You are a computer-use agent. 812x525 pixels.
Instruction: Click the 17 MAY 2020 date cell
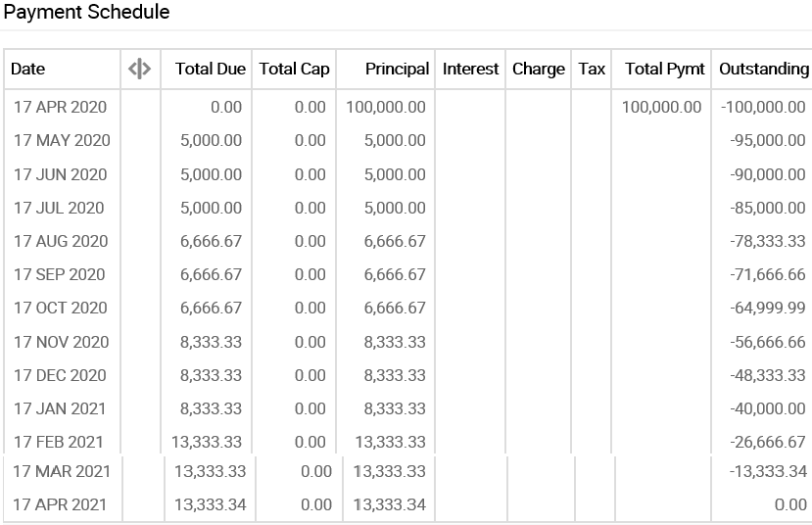tap(62, 140)
